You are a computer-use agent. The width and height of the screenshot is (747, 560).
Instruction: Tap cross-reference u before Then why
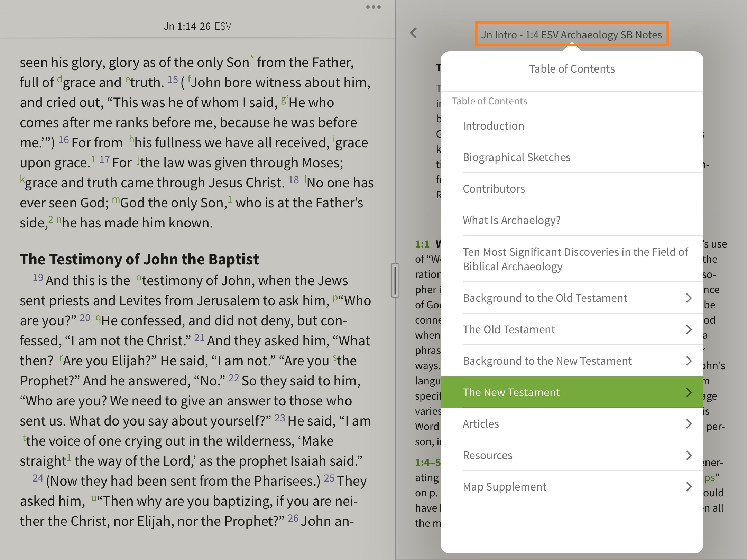coord(94,498)
